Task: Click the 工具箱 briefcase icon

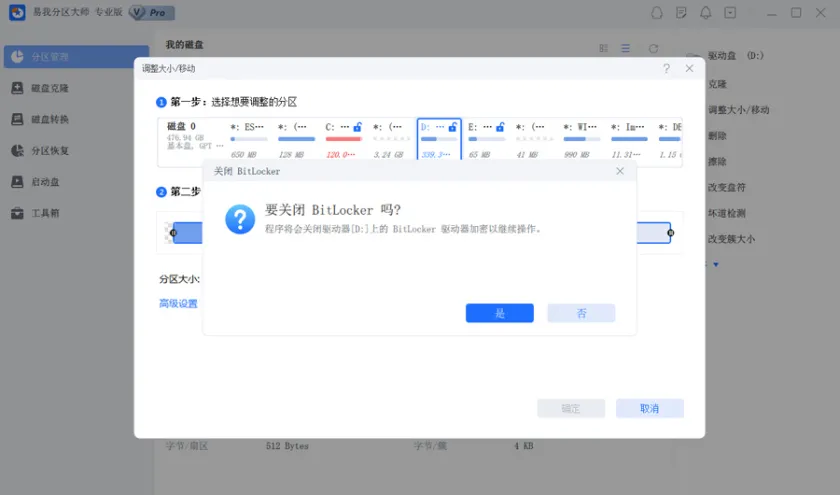Action: click(x=17, y=213)
